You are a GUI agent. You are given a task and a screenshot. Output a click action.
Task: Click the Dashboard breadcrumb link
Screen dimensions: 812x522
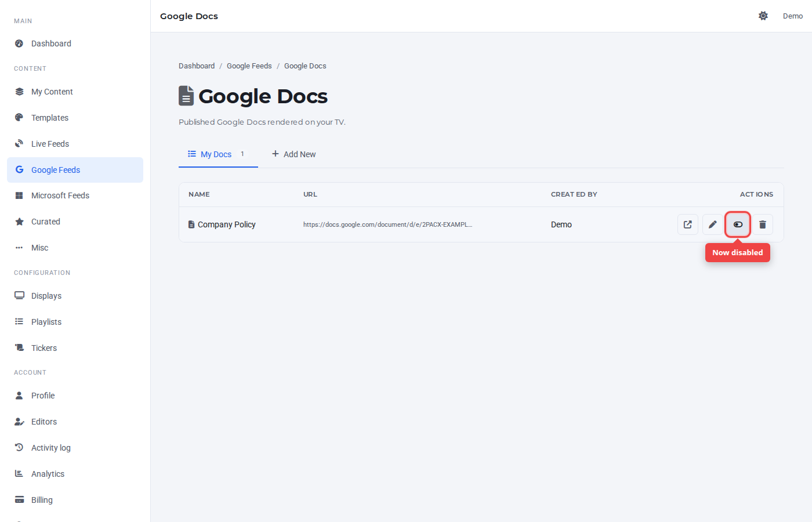pyautogui.click(x=197, y=66)
